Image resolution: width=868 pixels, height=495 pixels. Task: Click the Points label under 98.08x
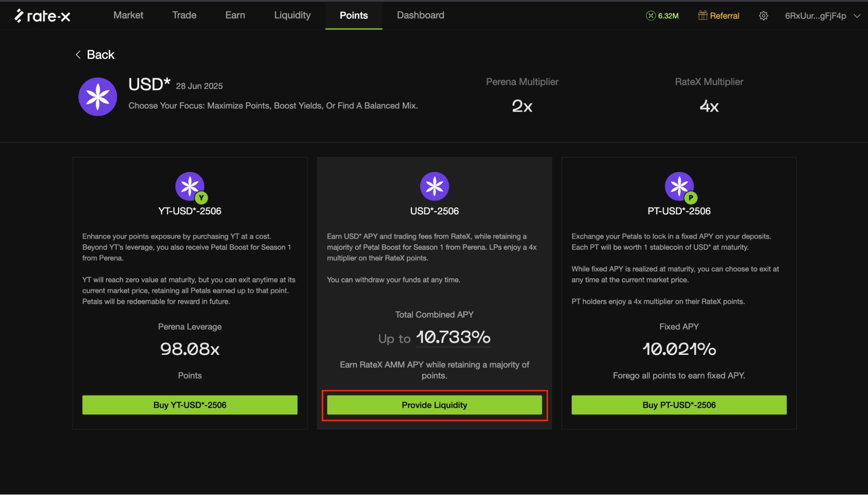(x=190, y=375)
